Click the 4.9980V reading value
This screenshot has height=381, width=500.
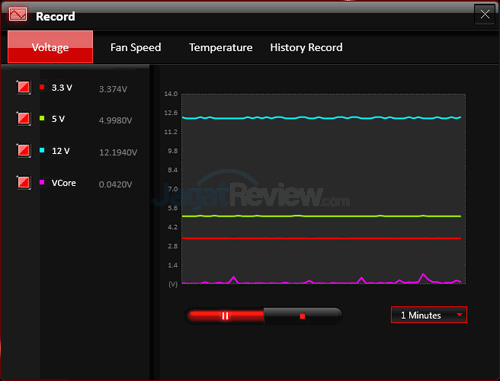tap(115, 120)
